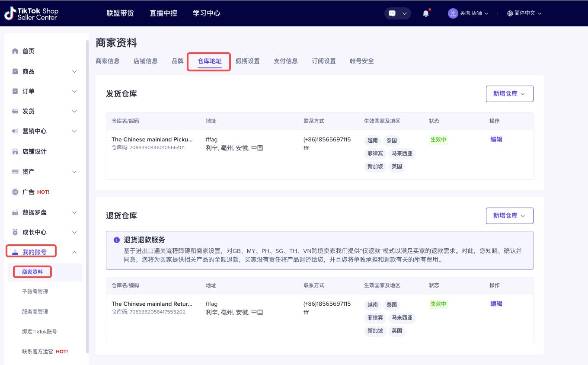Expand the 营销中心 sidebar menu chevron

coord(74,131)
